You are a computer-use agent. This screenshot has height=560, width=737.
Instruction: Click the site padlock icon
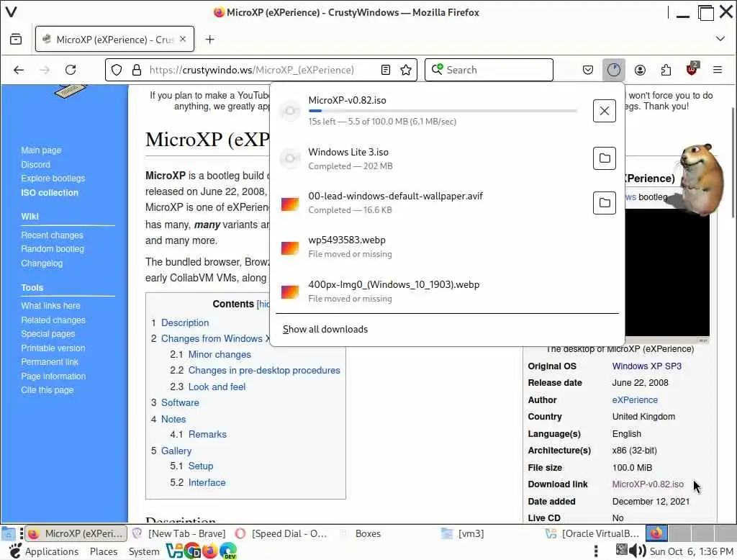pyautogui.click(x=136, y=70)
